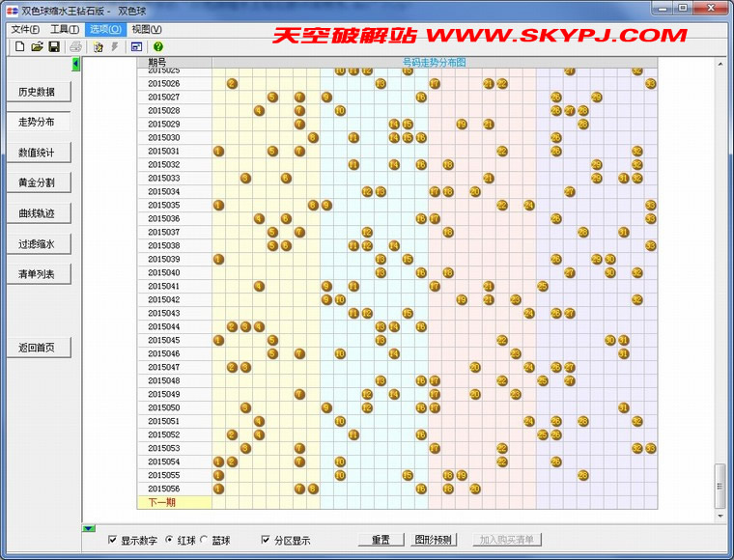Click the Save floppy disk icon
The width and height of the screenshot is (734, 560).
(54, 46)
